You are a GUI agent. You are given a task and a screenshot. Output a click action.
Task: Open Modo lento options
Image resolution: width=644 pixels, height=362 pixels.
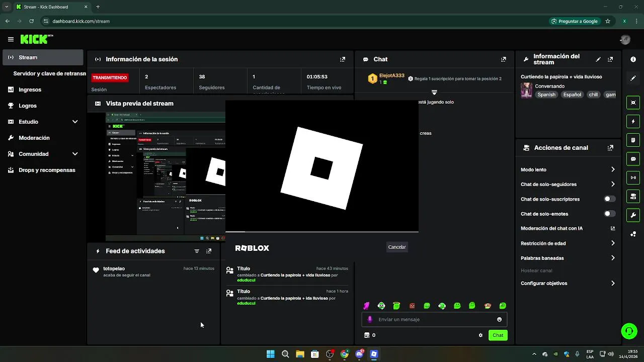(568, 169)
